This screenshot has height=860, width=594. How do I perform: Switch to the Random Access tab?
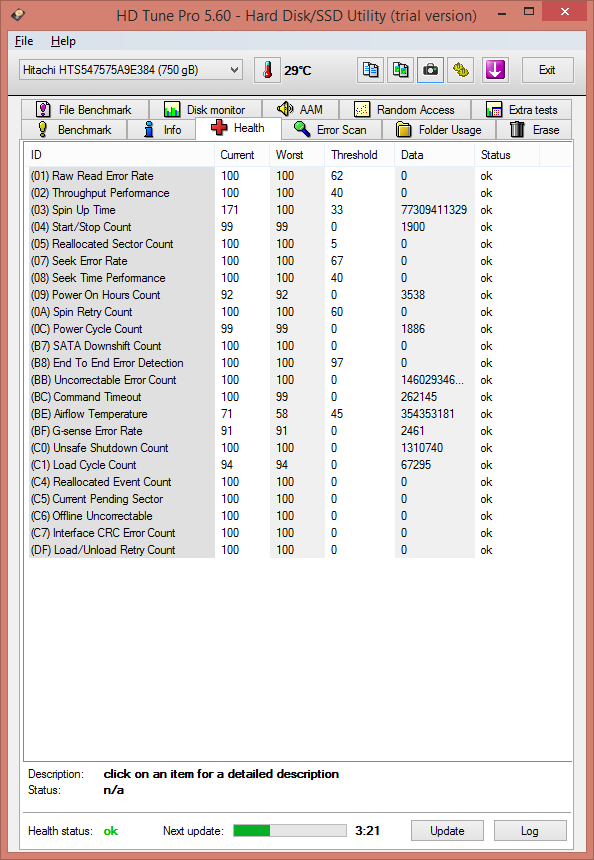click(404, 110)
